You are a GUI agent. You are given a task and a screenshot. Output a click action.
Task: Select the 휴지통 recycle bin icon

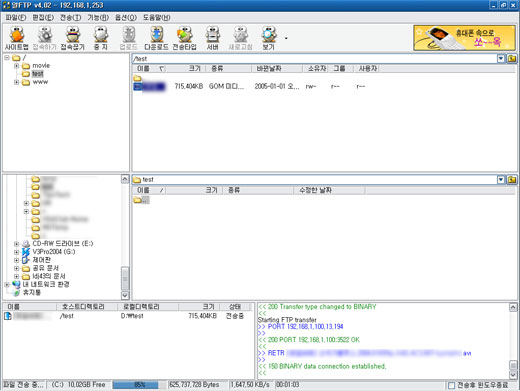tap(16, 293)
